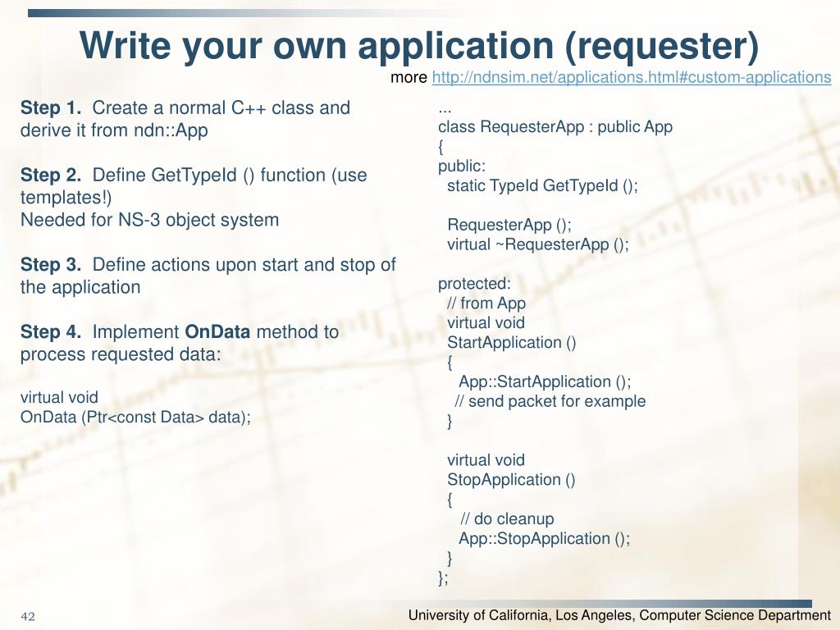Click '// send packet for example' comment

[x=550, y=401]
